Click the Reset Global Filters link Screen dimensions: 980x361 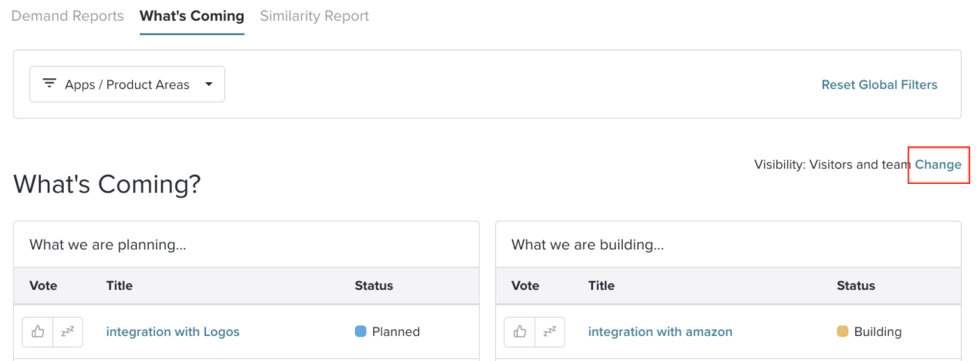coord(880,84)
